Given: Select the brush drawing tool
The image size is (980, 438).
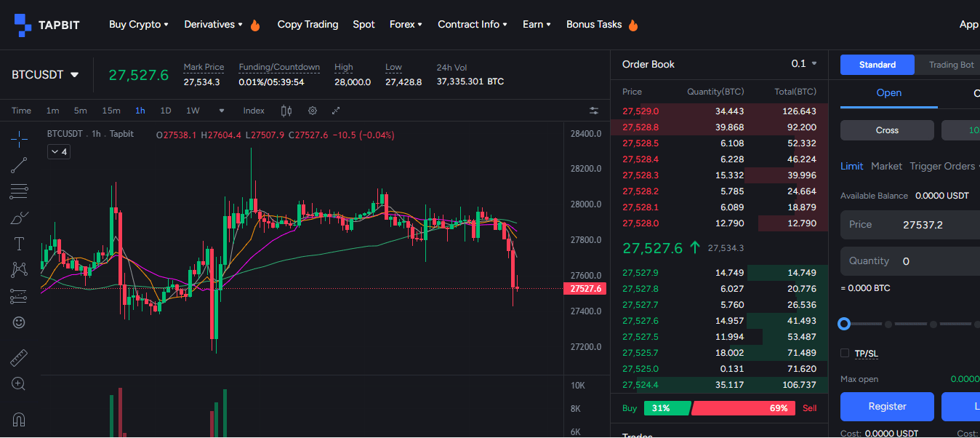Looking at the screenshot, I should [x=20, y=218].
